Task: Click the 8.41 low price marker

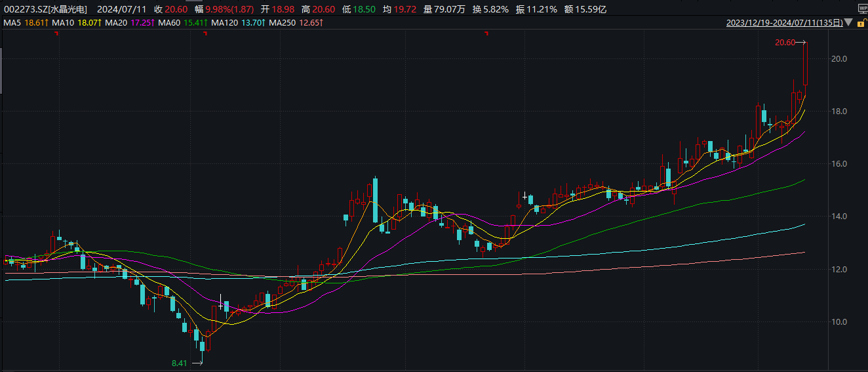Action: pos(179,363)
